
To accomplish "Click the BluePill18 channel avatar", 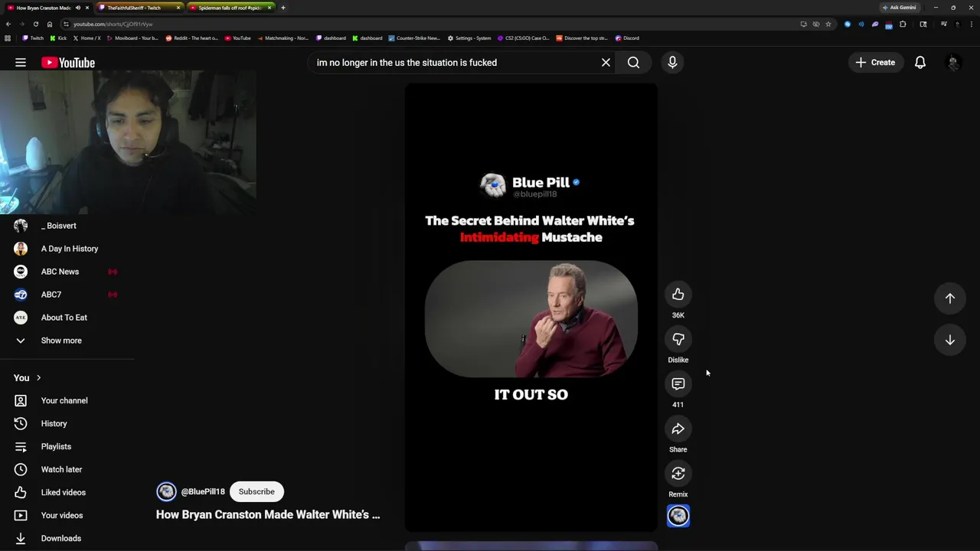I will pos(166,491).
